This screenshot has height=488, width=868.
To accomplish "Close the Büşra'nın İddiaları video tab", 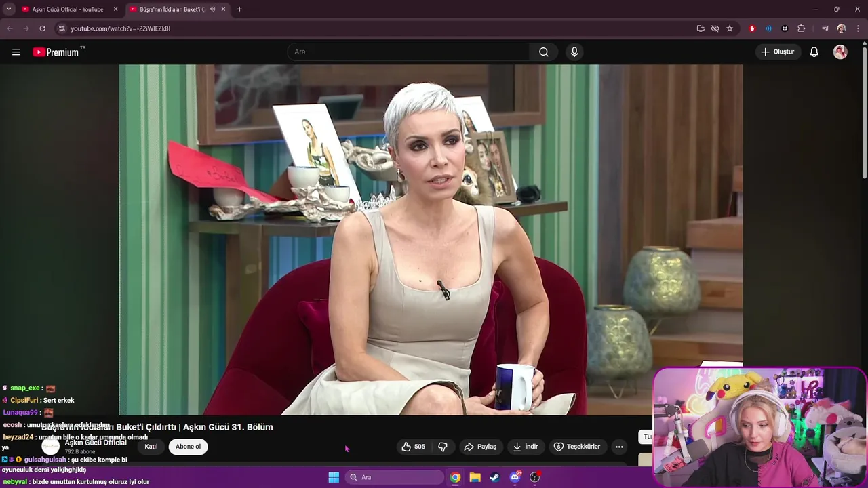I will [223, 9].
